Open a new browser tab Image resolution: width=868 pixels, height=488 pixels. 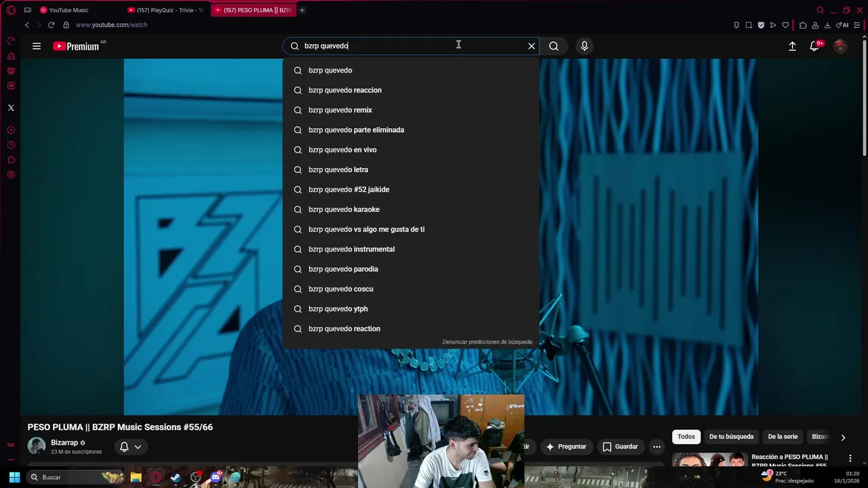click(302, 10)
